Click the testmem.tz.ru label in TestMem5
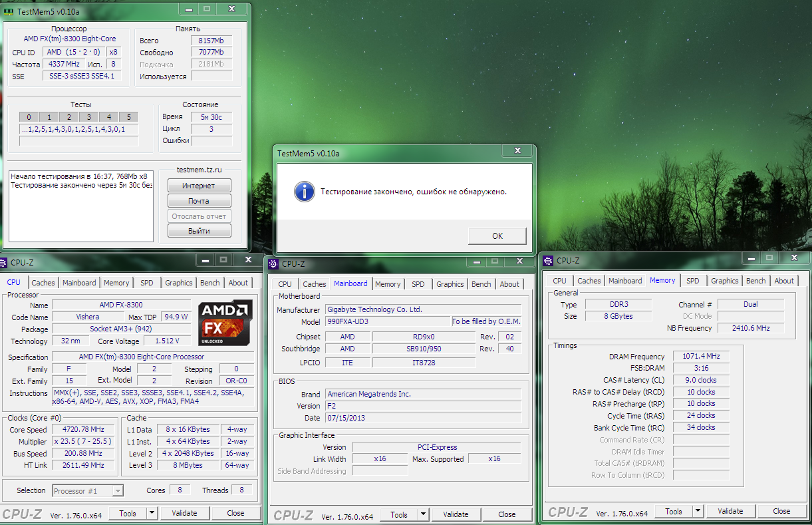The width and height of the screenshot is (812, 525). 200,170
